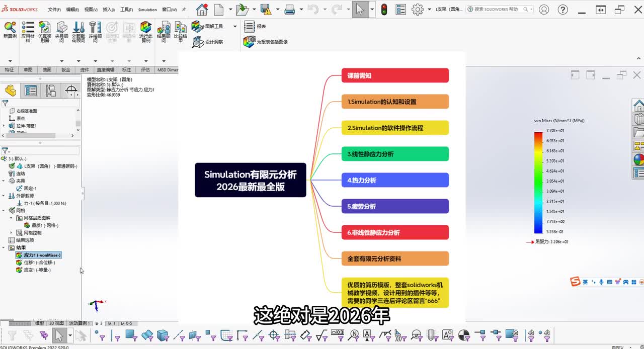Screen dimensions: 644x349
Task: Expand dropdown below New Study (新算例)
Action: (x=10, y=60)
